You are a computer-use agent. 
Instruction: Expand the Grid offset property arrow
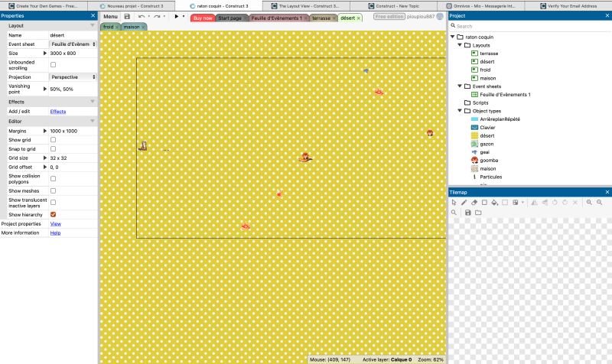[x=45, y=167]
